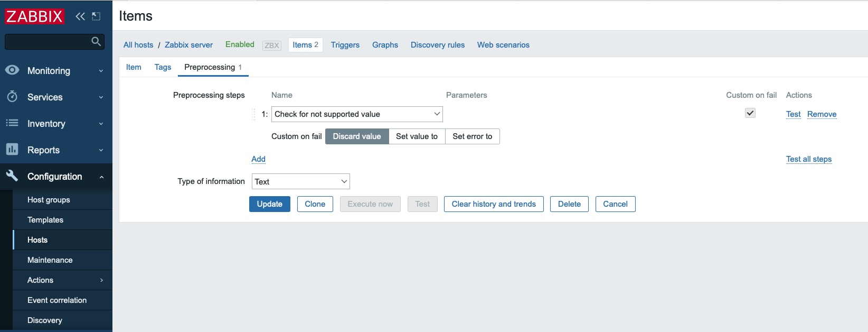Click the Delete button
Screen dimensions: 868x332
tap(569, 204)
